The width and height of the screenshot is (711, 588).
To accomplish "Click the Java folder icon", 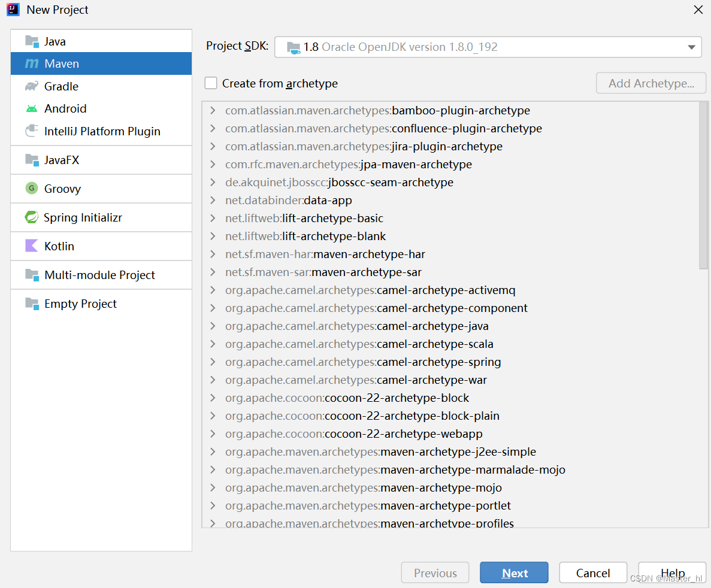I will [32, 41].
